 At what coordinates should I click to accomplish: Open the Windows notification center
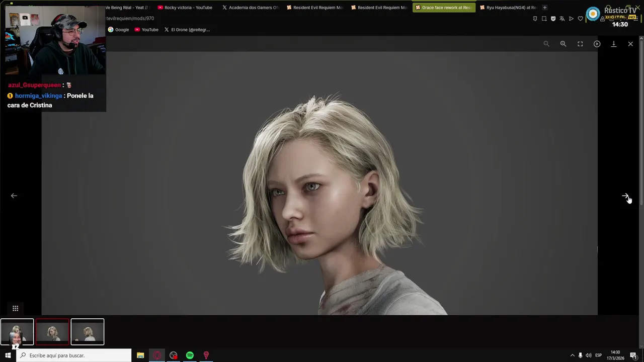(633, 355)
